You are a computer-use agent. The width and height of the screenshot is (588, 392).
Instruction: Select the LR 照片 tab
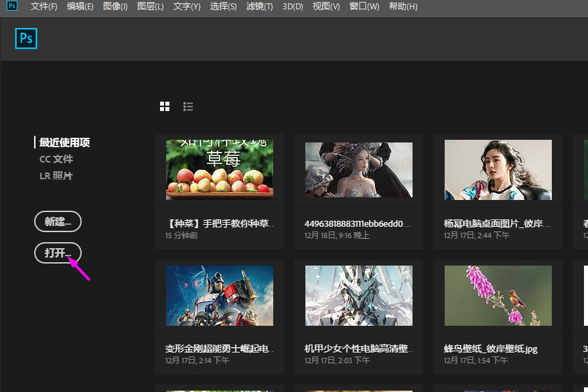[x=56, y=176]
